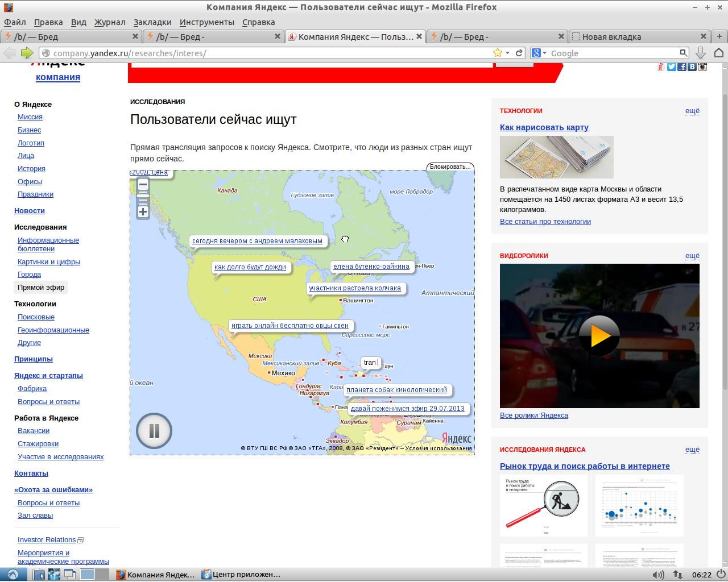Open the Вид menu
728x582 pixels.
click(x=78, y=22)
